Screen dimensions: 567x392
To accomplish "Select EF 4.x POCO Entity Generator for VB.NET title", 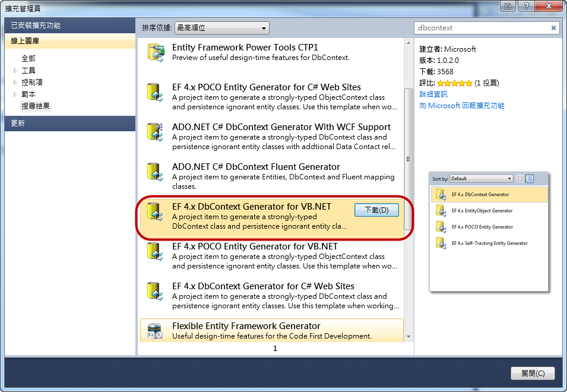I will pyautogui.click(x=255, y=246).
